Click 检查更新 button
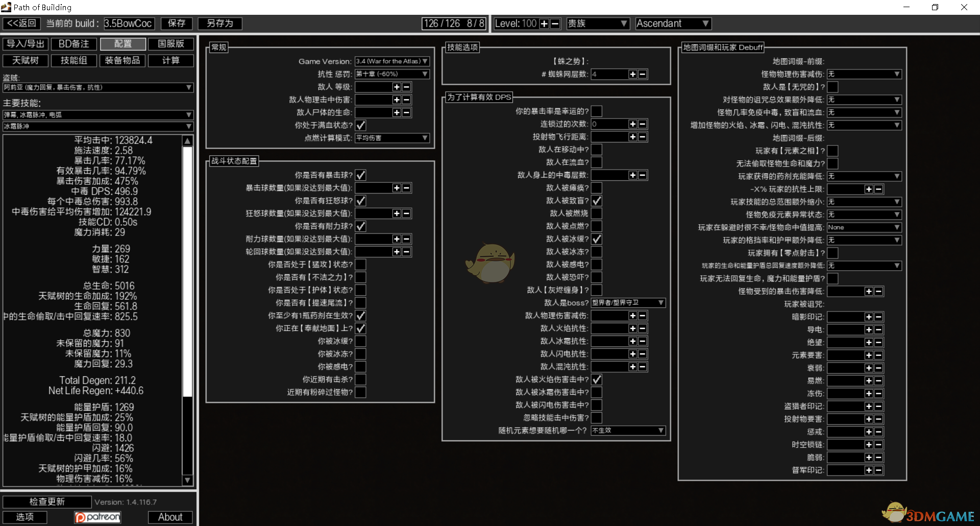The width and height of the screenshot is (980, 526). pyautogui.click(x=47, y=502)
